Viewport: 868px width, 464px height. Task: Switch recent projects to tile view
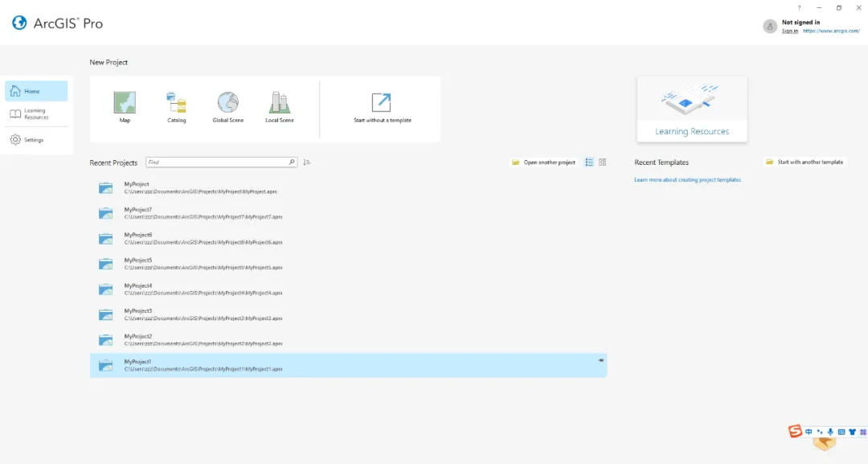click(602, 162)
